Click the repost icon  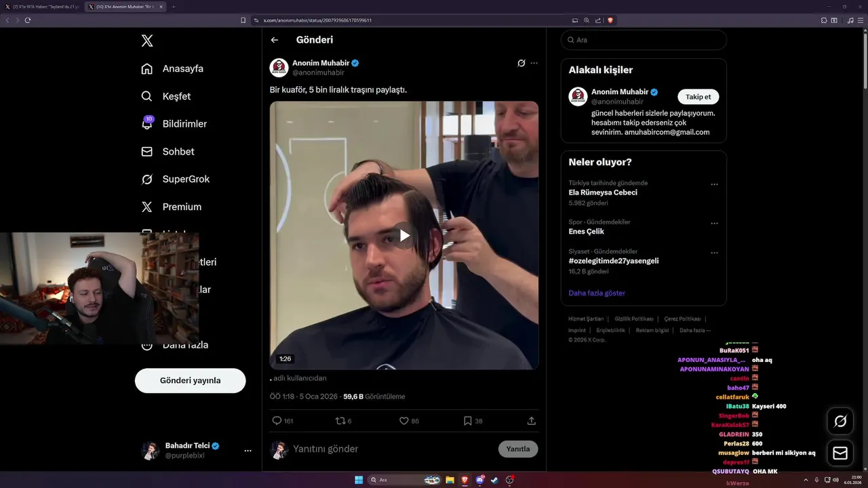point(340,421)
